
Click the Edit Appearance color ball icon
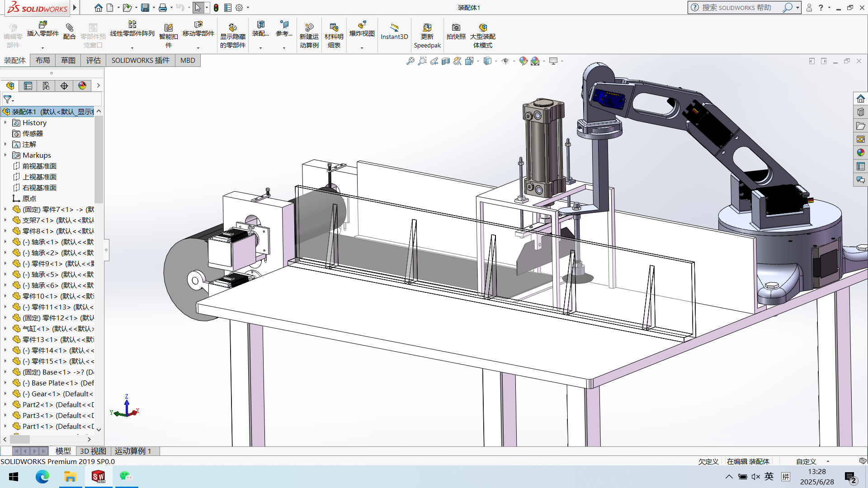pyautogui.click(x=523, y=61)
